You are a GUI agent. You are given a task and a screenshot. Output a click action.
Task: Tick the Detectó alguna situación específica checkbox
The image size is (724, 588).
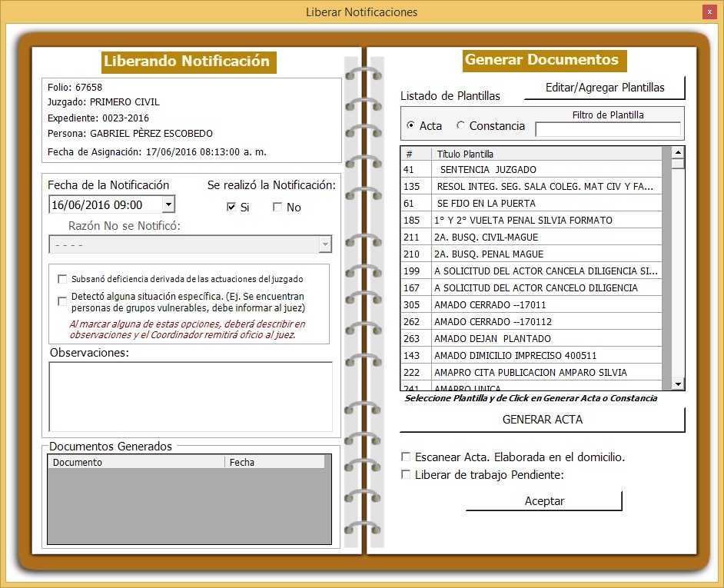pos(62,301)
